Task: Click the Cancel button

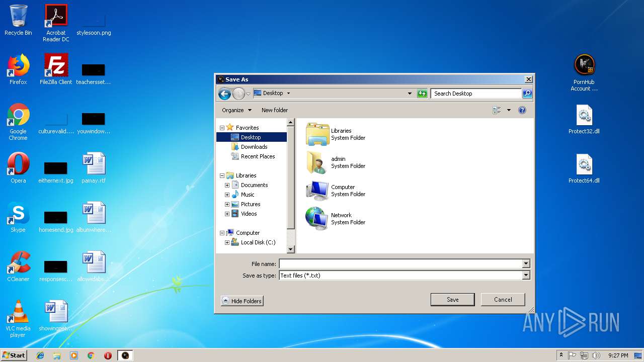Action: 503,300
